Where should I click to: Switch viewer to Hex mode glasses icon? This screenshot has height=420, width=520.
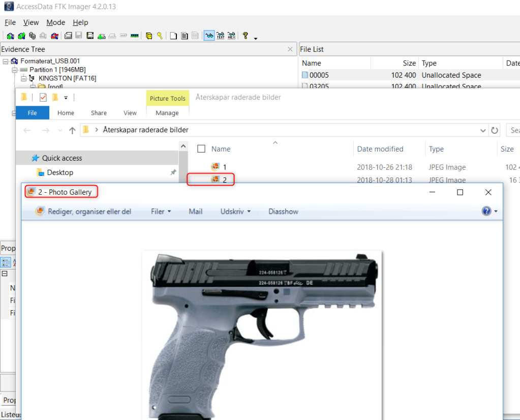coord(231,36)
